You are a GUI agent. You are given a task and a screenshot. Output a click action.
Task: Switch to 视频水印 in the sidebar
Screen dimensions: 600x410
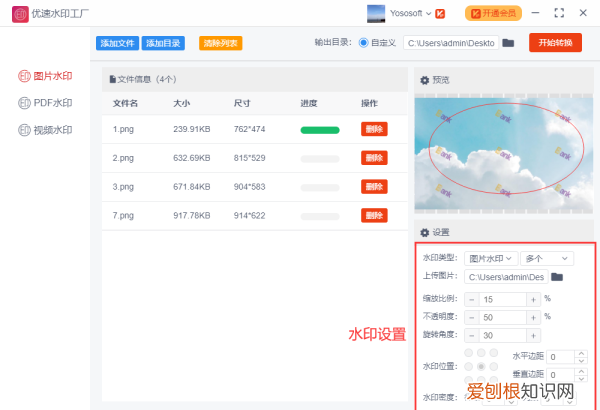(45, 130)
